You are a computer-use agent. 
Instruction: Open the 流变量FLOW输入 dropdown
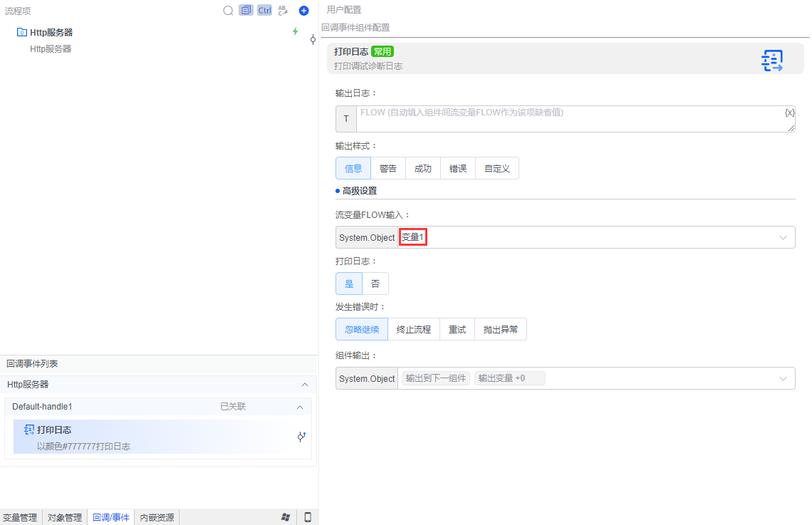tap(782, 236)
